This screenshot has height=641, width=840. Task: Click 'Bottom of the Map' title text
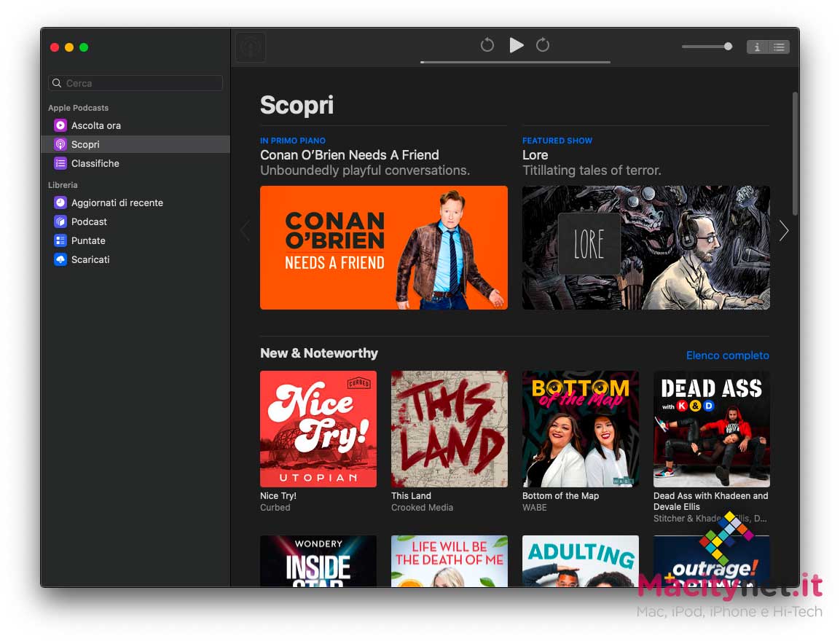[560, 496]
